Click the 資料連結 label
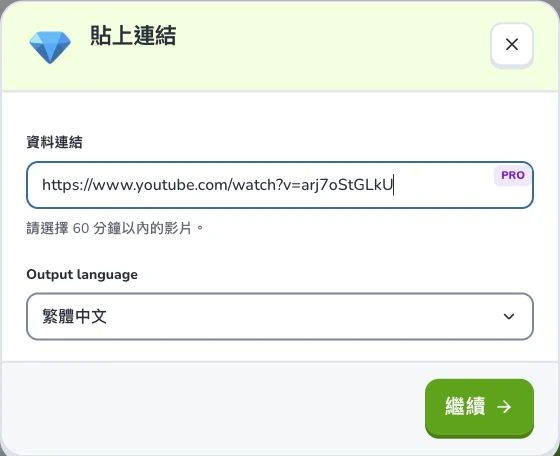The height and width of the screenshot is (456, 560). pyautogui.click(x=54, y=142)
